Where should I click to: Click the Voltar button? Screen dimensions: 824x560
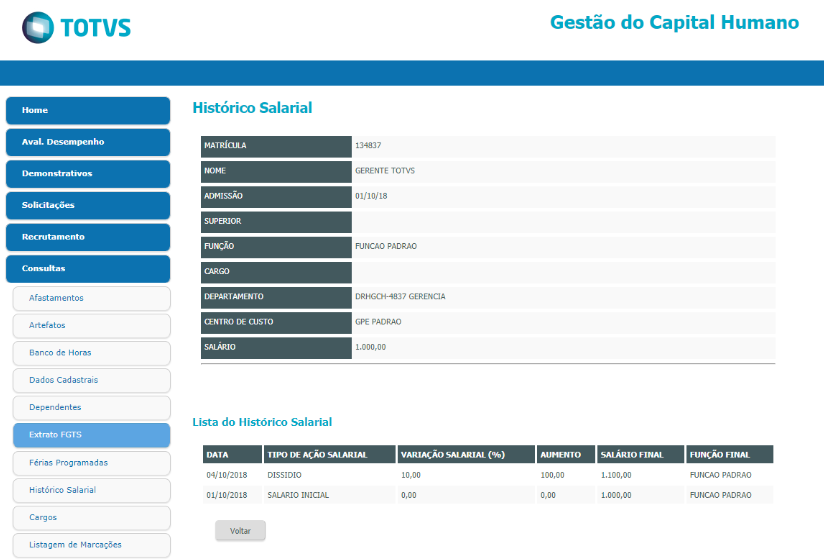coord(240,531)
